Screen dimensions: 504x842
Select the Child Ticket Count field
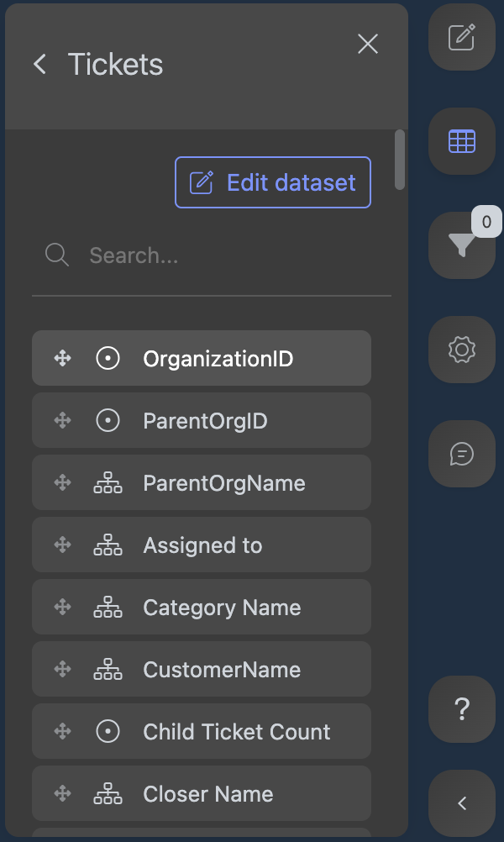[202, 731]
